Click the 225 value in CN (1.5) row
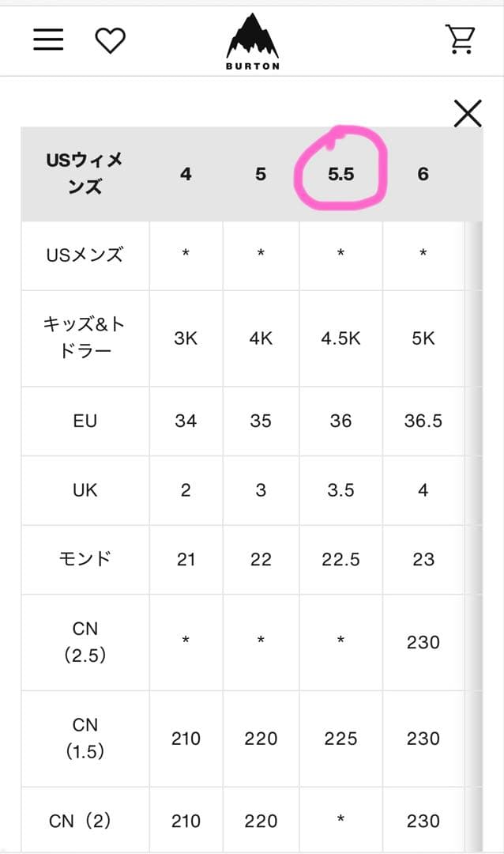 pos(340,739)
